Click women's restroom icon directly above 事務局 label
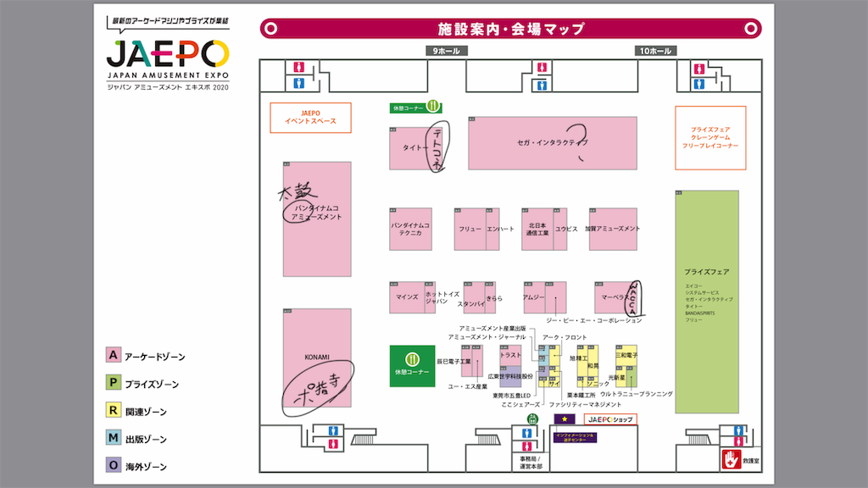 pyautogui.click(x=526, y=446)
